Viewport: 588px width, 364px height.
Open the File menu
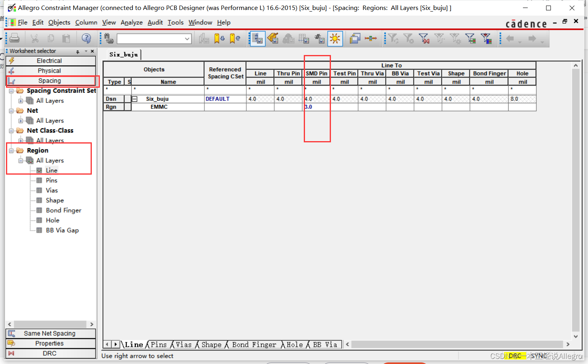(x=22, y=22)
